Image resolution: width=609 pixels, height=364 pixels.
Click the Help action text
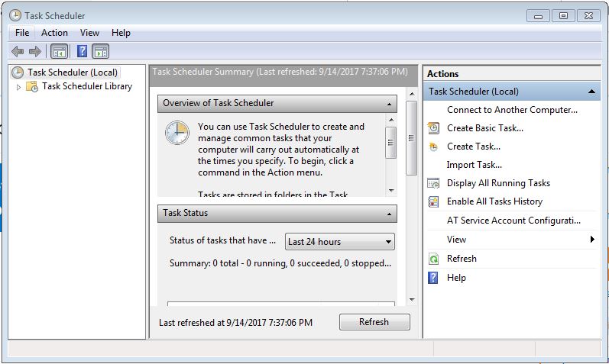point(456,278)
